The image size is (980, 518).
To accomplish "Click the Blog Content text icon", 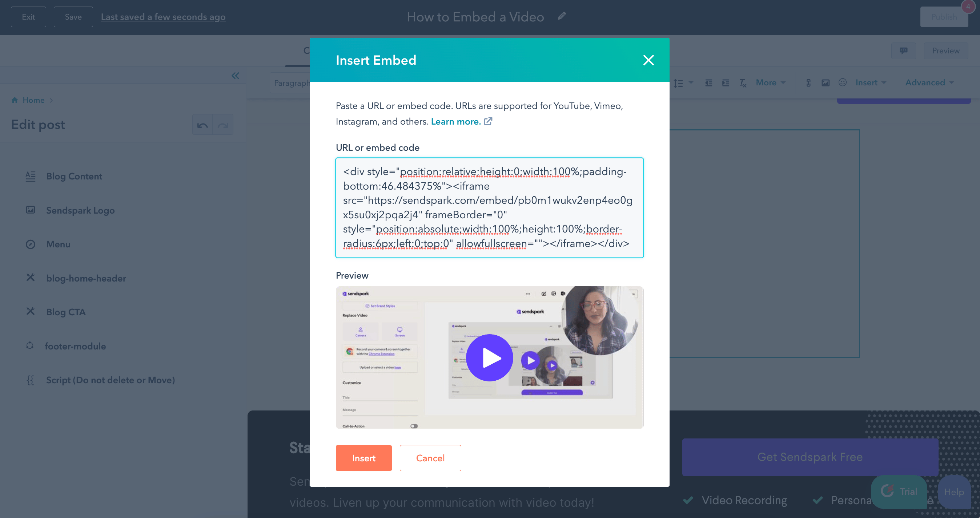I will [31, 176].
